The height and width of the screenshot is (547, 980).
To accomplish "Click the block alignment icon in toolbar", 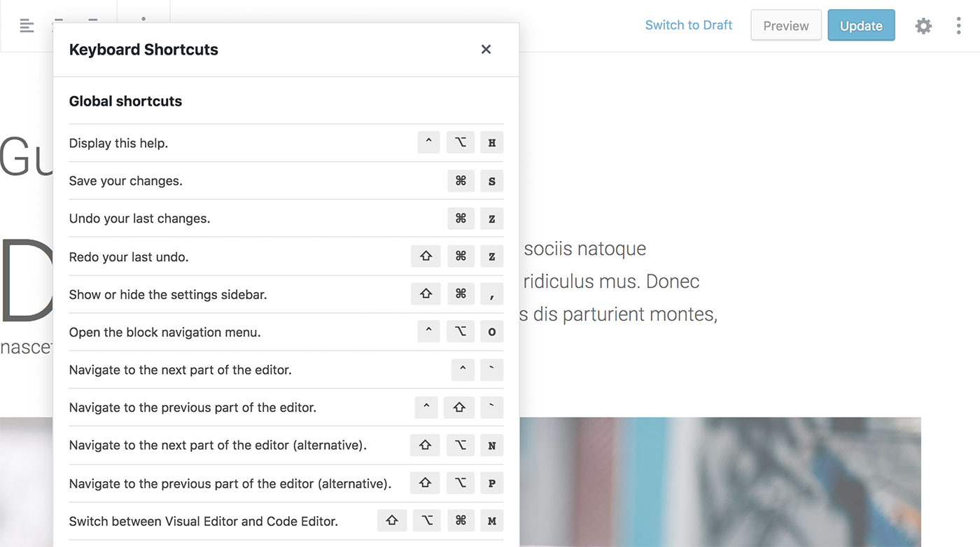I will pos(27,26).
